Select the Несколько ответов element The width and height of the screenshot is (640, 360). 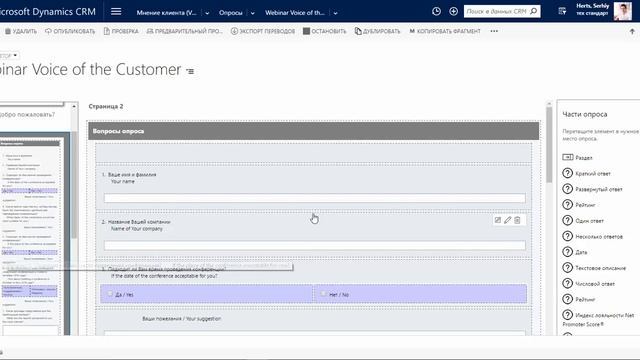pyautogui.click(x=592, y=236)
